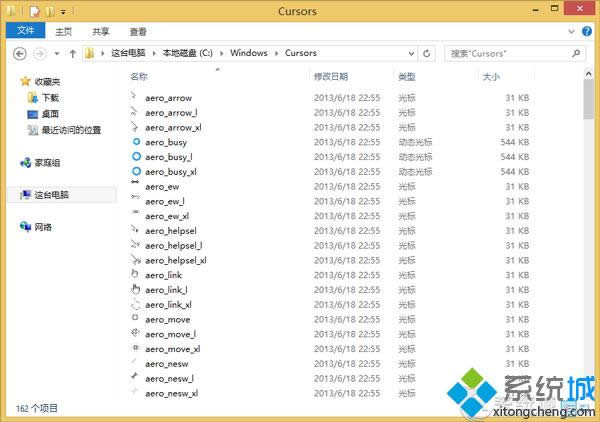Open 桌面 in the navigation pane
600x422 pixels.
click(x=50, y=114)
